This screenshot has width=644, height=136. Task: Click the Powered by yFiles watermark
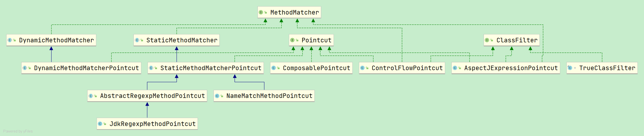(x=18, y=131)
